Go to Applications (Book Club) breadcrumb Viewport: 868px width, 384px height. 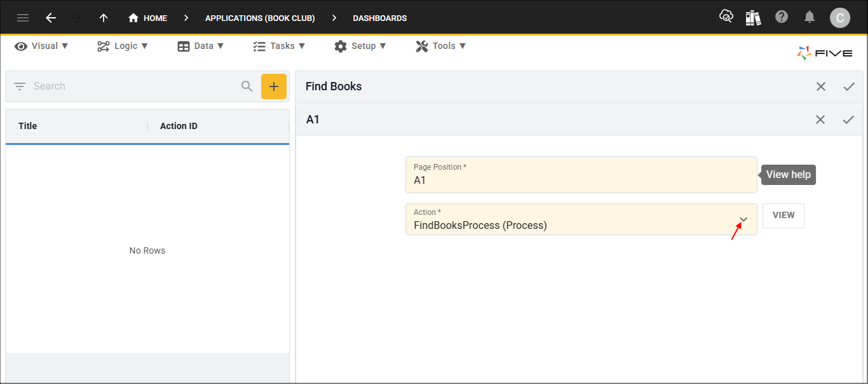tap(260, 18)
